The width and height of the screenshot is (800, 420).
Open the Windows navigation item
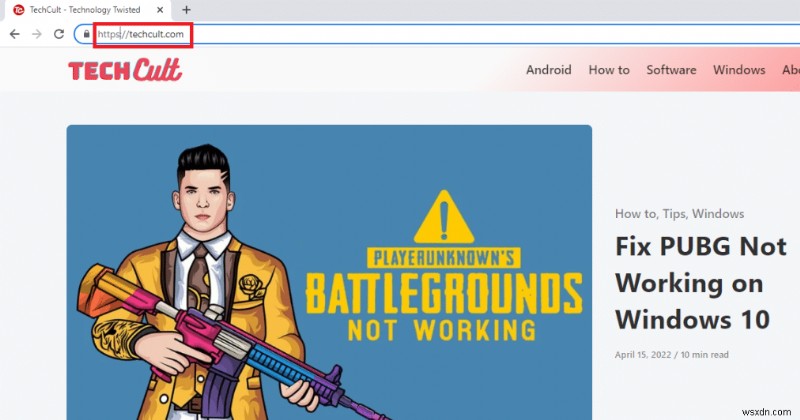(x=739, y=70)
